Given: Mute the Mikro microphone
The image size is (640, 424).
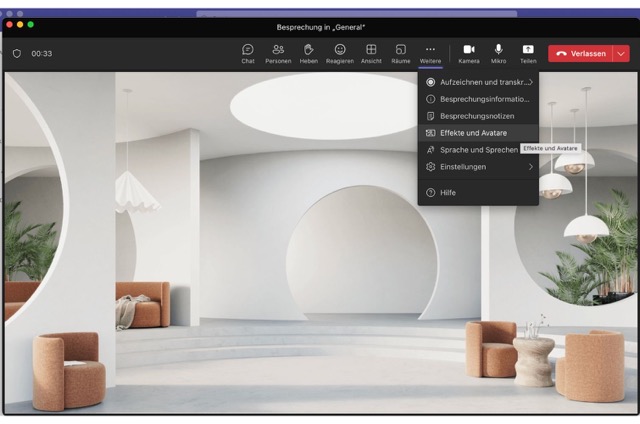Looking at the screenshot, I should click(x=498, y=54).
